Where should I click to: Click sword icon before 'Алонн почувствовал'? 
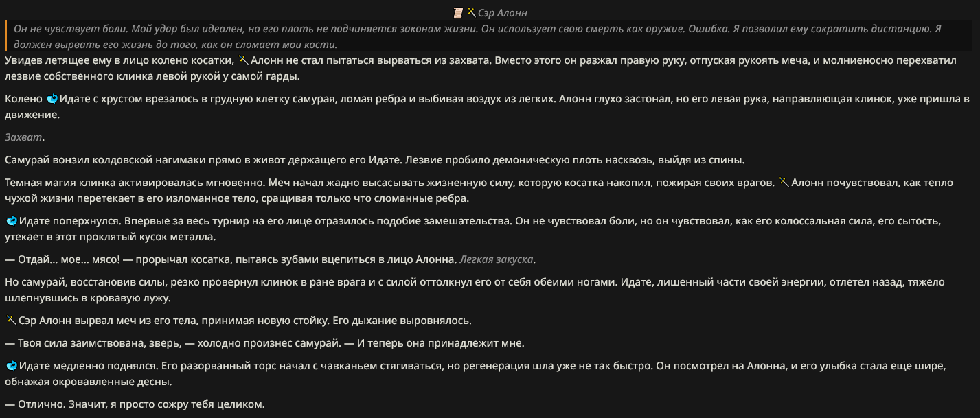784,183
